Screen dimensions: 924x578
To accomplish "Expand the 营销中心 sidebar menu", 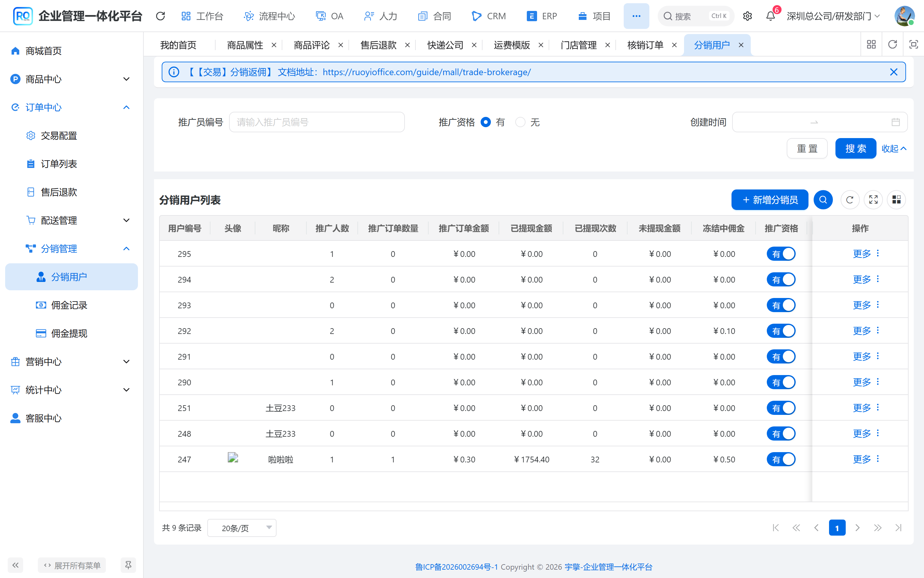I will [72, 362].
